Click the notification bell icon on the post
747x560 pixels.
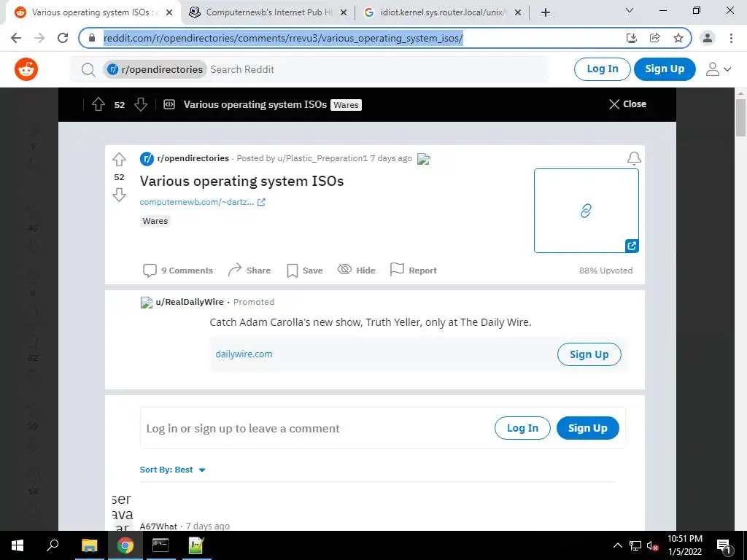(x=634, y=158)
